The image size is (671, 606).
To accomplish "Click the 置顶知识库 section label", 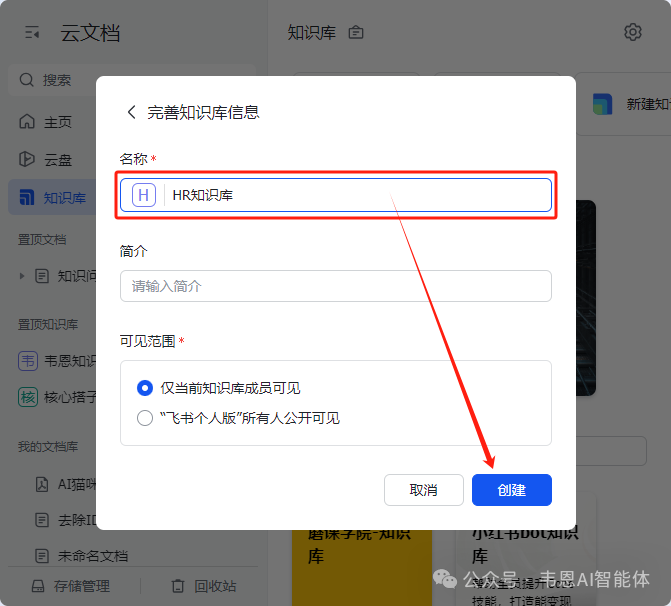I will pyautogui.click(x=48, y=324).
